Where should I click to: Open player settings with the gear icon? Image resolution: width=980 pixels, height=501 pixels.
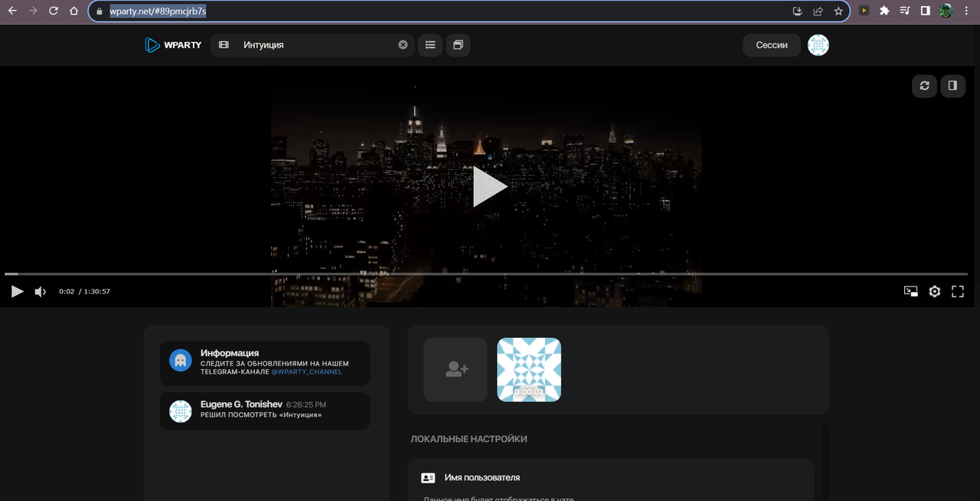click(934, 291)
